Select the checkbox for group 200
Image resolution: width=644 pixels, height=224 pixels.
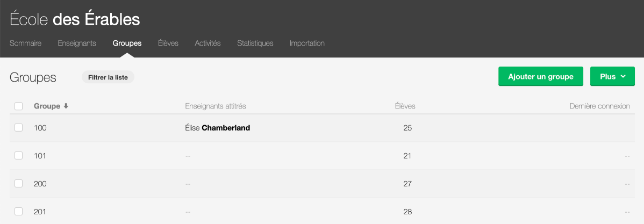(18, 183)
